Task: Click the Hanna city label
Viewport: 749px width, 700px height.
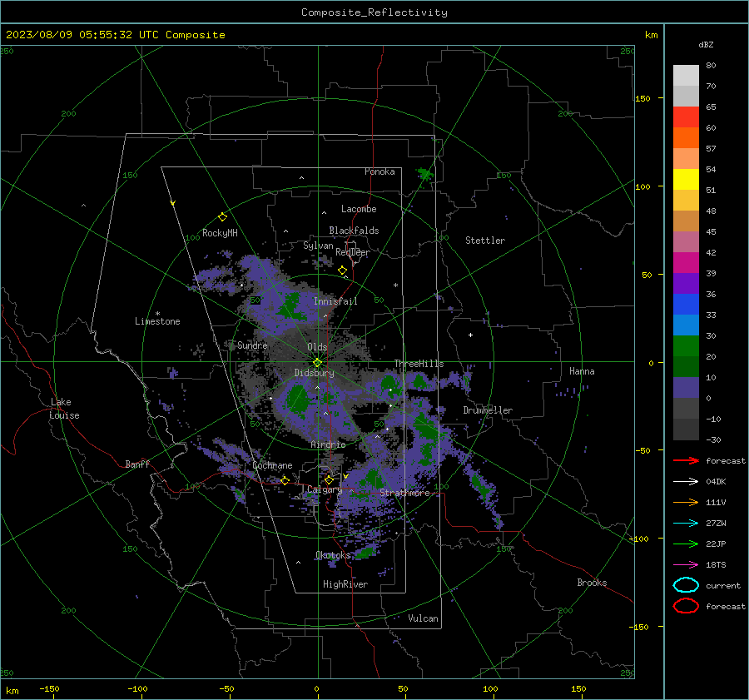Action: point(582,371)
